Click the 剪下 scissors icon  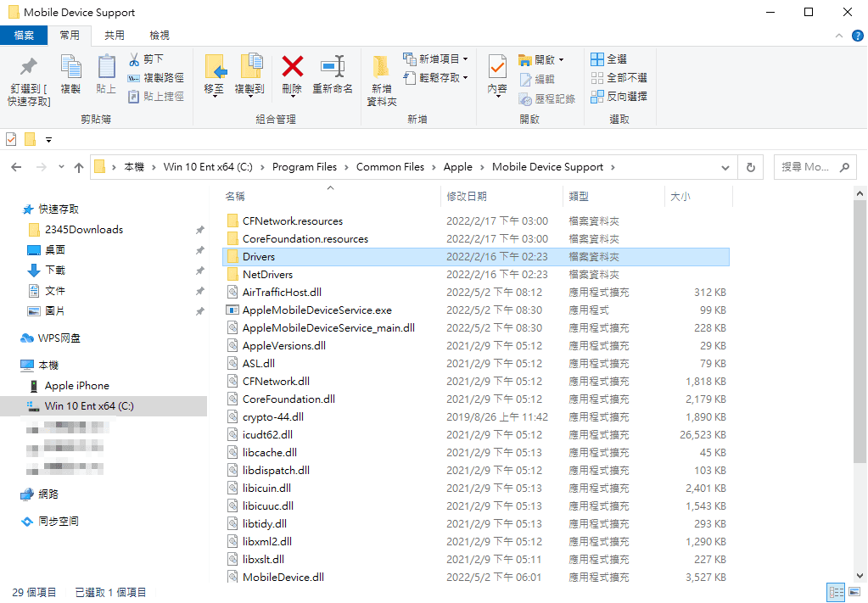134,59
